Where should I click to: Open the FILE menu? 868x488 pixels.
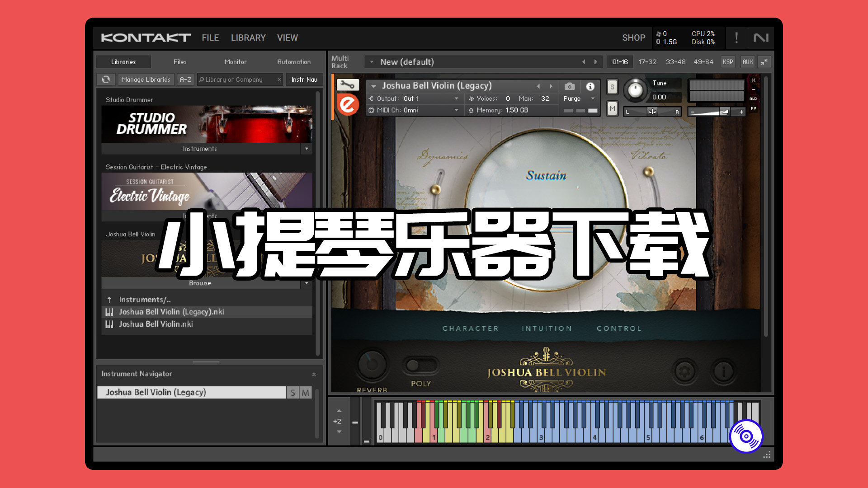pos(210,38)
